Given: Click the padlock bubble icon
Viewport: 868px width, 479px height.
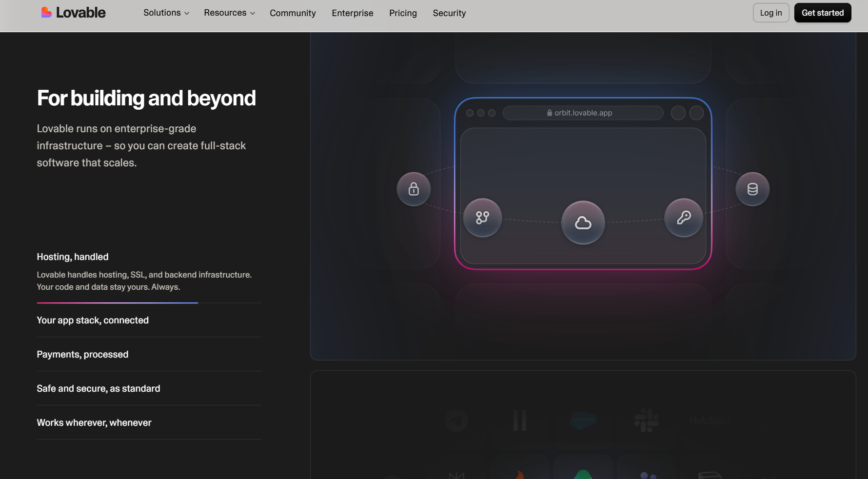Looking at the screenshot, I should pyautogui.click(x=414, y=189).
